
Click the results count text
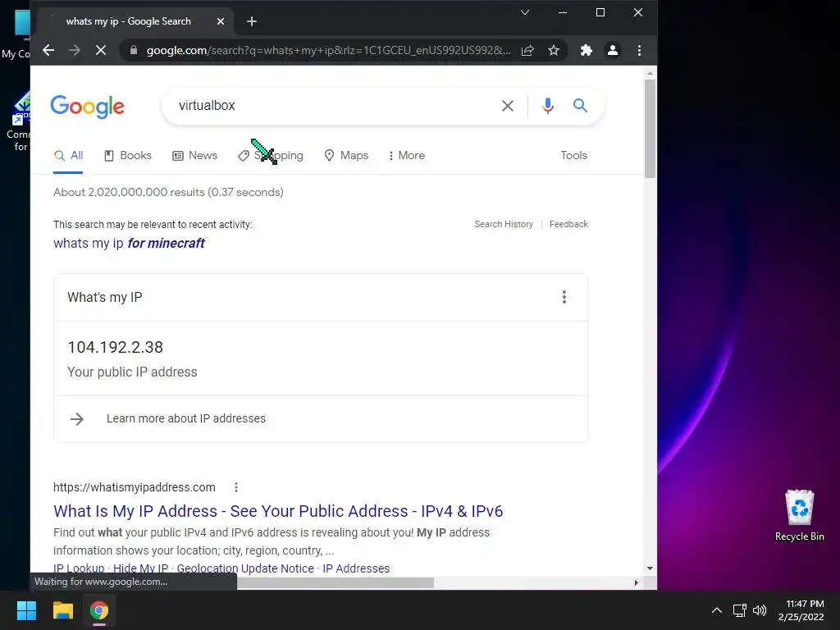[168, 192]
